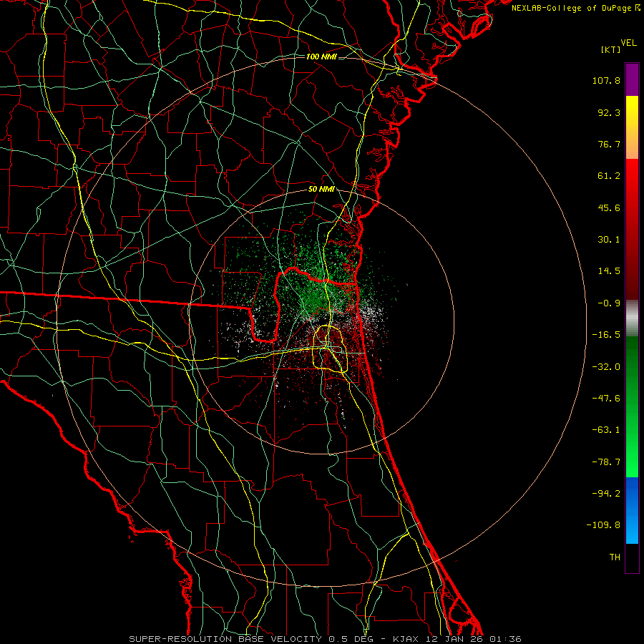Click the [KT] units label
Screen dimensions: 644x644
click(x=610, y=49)
